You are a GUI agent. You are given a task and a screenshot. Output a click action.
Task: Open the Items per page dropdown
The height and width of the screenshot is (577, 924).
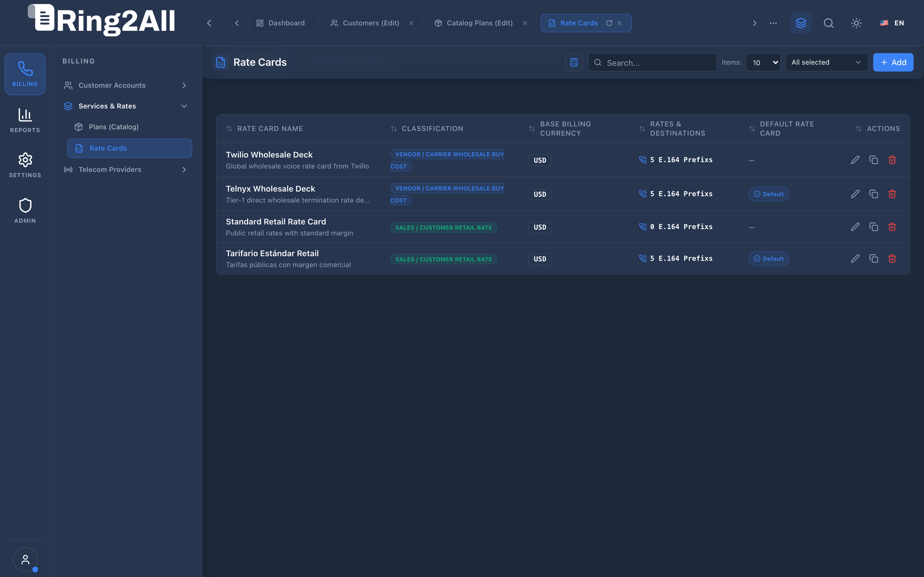tap(763, 62)
